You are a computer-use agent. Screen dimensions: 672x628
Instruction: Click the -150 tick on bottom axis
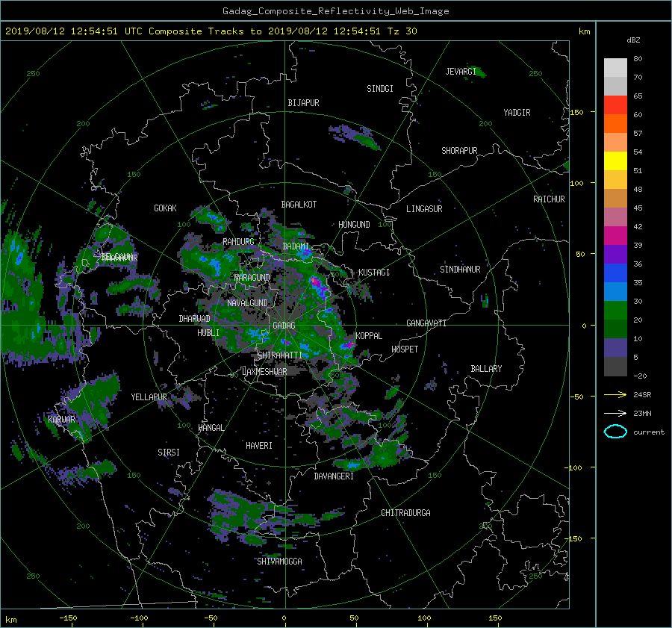point(68,618)
